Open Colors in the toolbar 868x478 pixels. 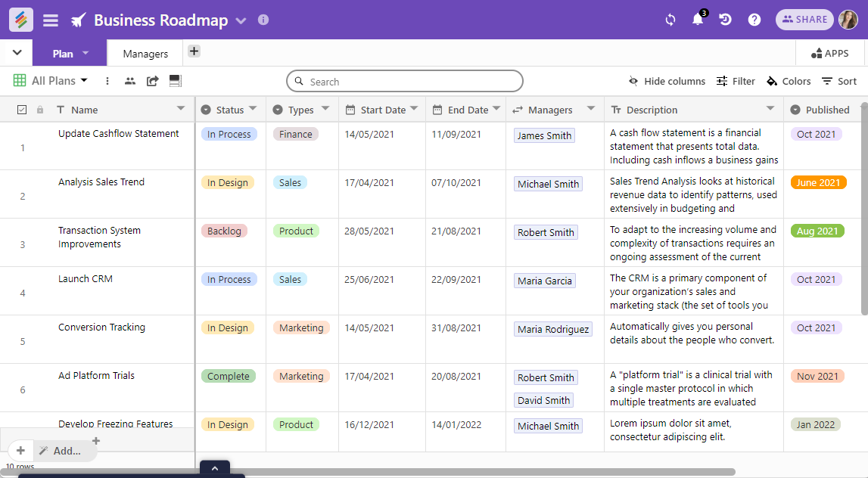789,81
